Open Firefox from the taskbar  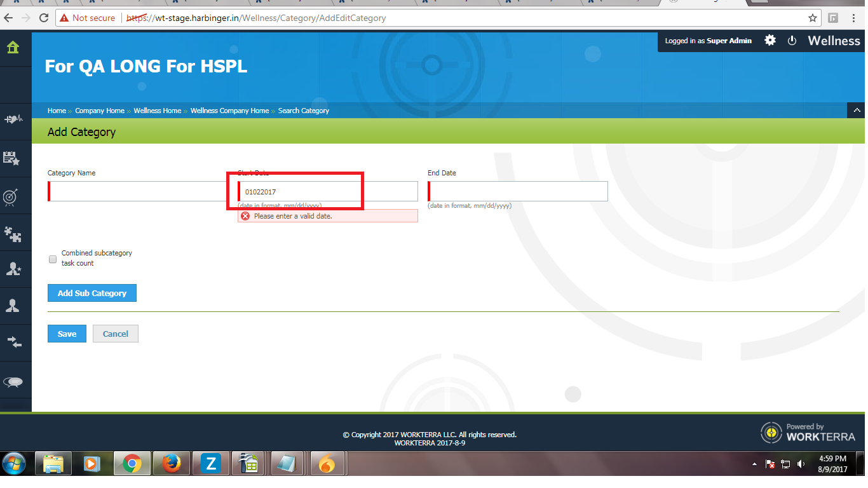[x=171, y=464]
